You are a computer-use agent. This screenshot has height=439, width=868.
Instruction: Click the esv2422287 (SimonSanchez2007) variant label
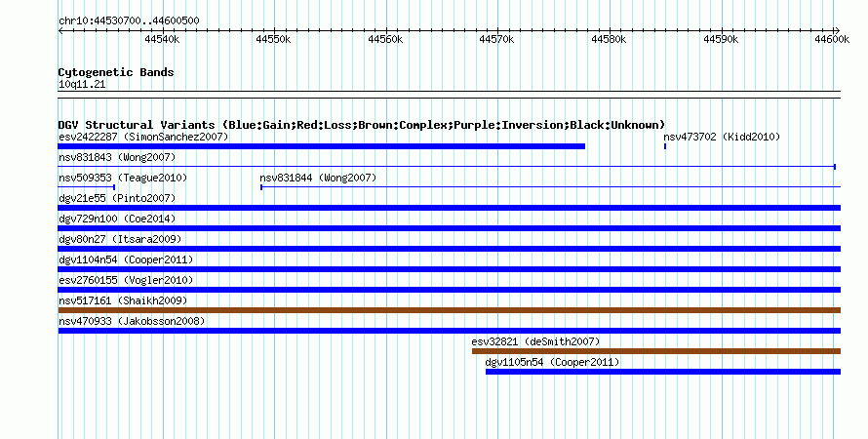point(143,137)
